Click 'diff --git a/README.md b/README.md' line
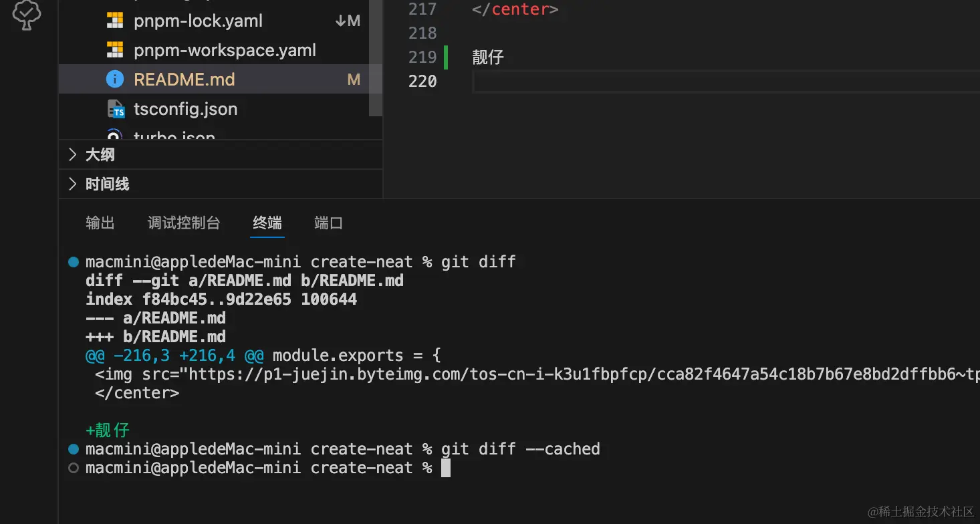Image resolution: width=980 pixels, height=524 pixels. [245, 280]
